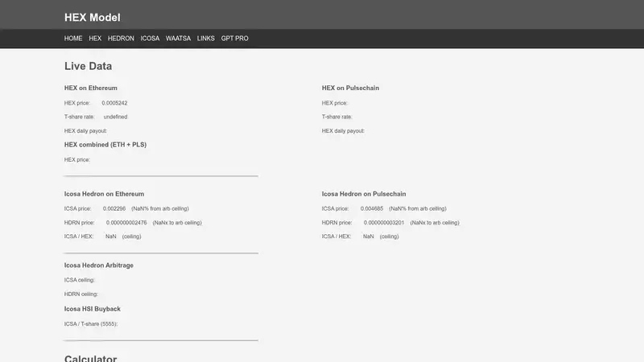Open the HEDRON navigation link
The image size is (644, 362).
[121, 39]
